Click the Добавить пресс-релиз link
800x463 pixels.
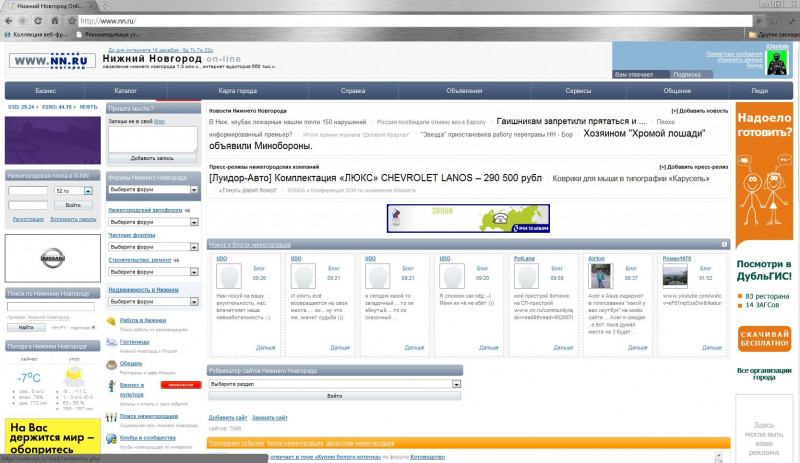coord(693,167)
